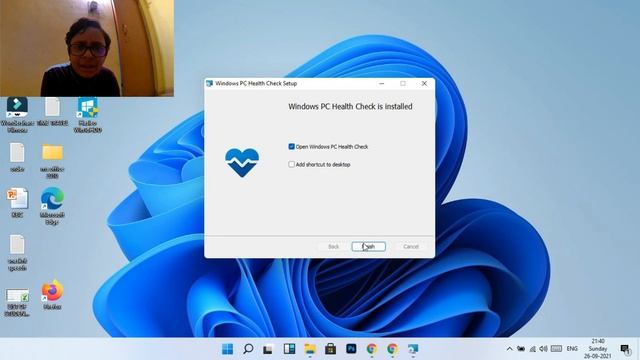Select the spreadsheet file icon on the desktop
Screen dimensions: 640x360
click(x=17, y=303)
